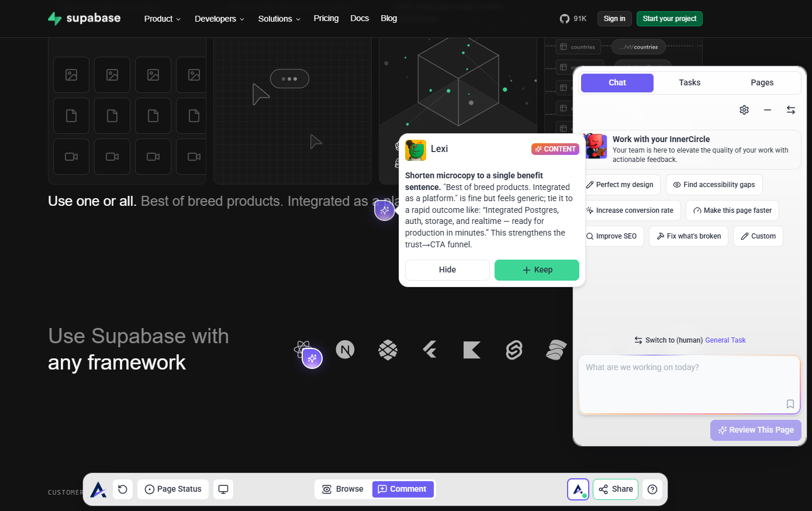
Task: Keep Lexi's content suggestion
Action: 537,270
